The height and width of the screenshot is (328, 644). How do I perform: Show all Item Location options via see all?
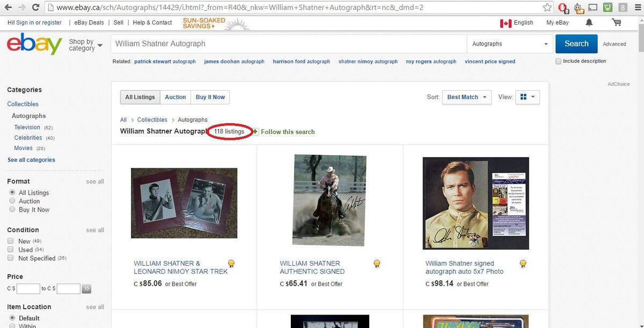tap(95, 307)
